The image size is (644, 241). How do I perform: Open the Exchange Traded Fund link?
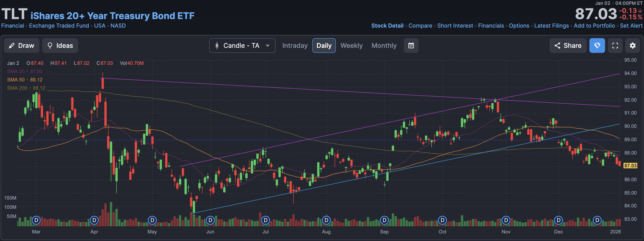click(x=59, y=26)
